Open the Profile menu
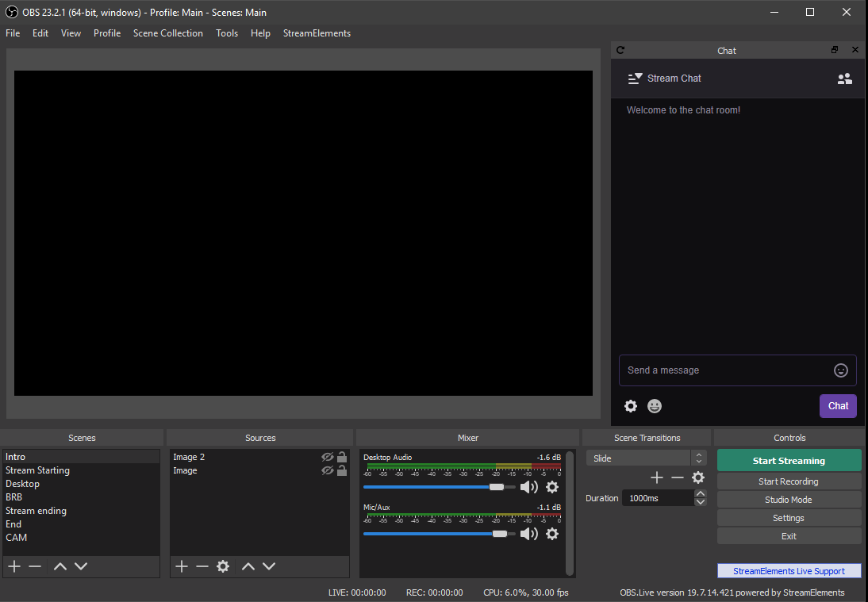Viewport: 868px width, 602px height. click(x=107, y=33)
